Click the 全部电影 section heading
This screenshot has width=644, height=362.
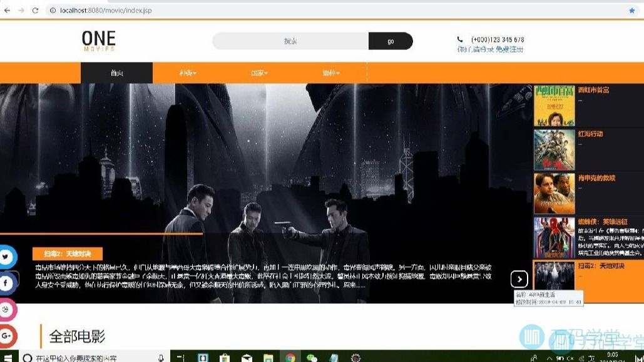(77, 336)
